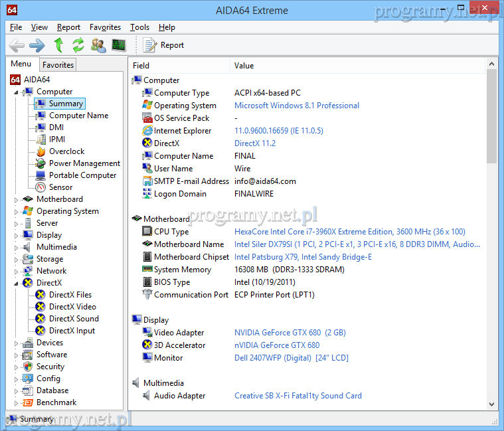Click the Report toolbar button
The height and width of the screenshot is (431, 504).
click(x=164, y=45)
